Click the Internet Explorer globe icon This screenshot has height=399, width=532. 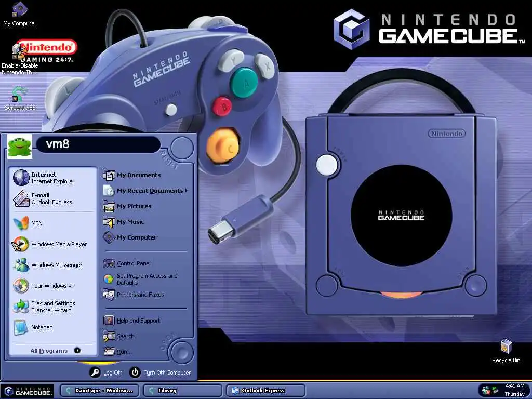[21, 178]
